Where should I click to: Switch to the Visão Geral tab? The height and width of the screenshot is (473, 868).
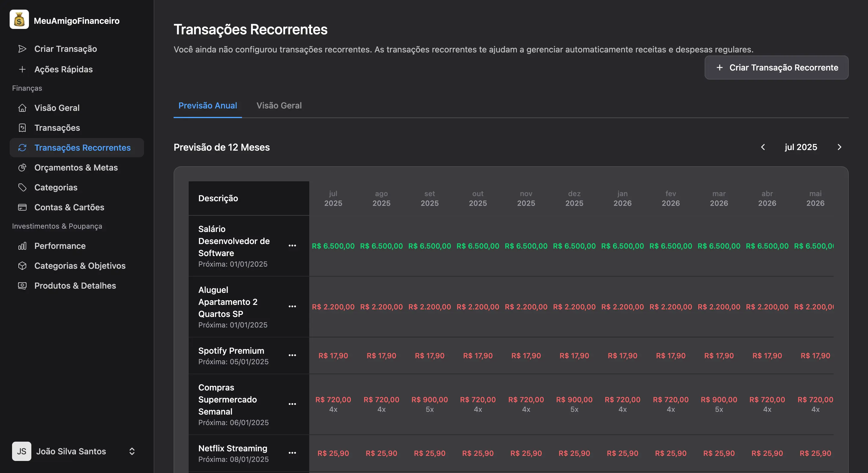click(x=279, y=105)
